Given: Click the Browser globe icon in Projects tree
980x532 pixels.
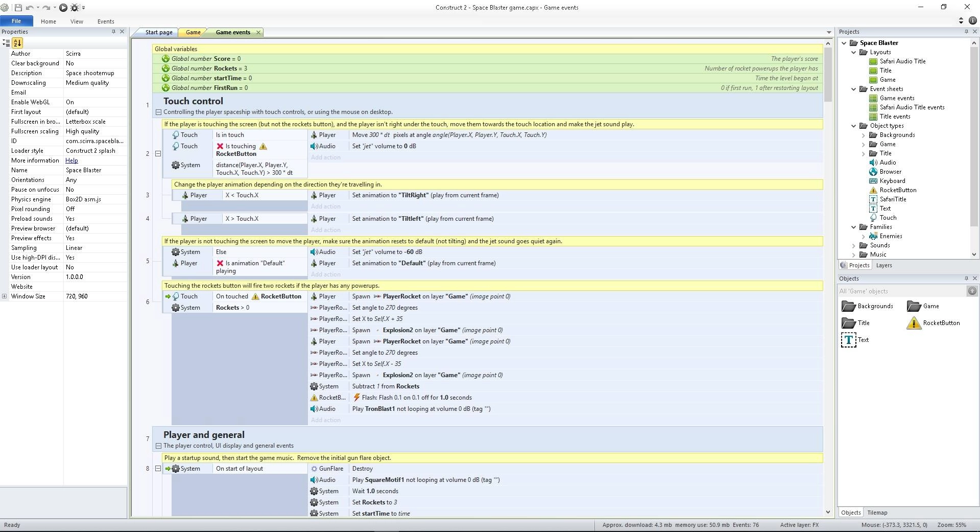Looking at the screenshot, I should tap(873, 172).
